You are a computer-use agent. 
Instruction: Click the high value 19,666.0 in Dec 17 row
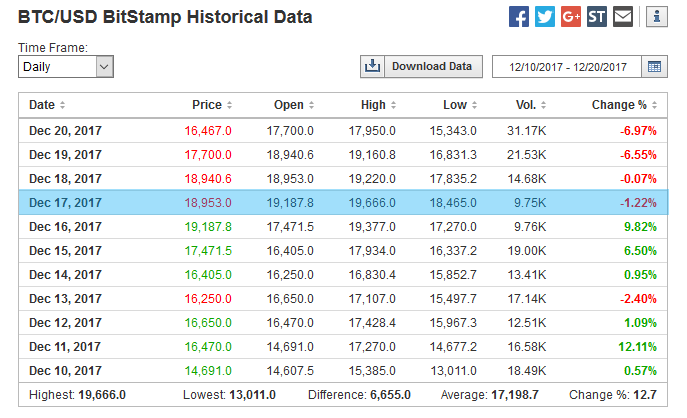click(372, 203)
